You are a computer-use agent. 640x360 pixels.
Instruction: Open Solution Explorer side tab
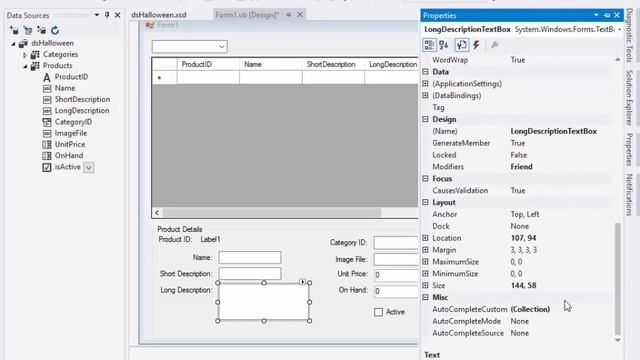(629, 98)
